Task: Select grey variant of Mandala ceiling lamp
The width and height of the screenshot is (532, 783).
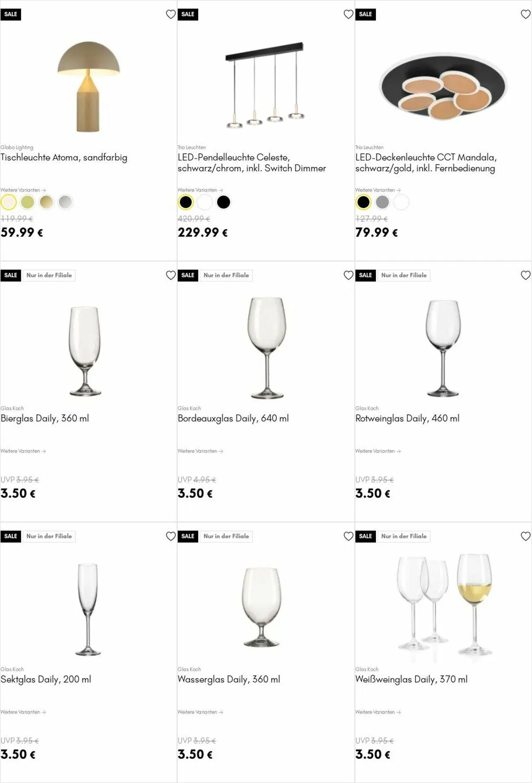Action: pyautogui.click(x=382, y=202)
